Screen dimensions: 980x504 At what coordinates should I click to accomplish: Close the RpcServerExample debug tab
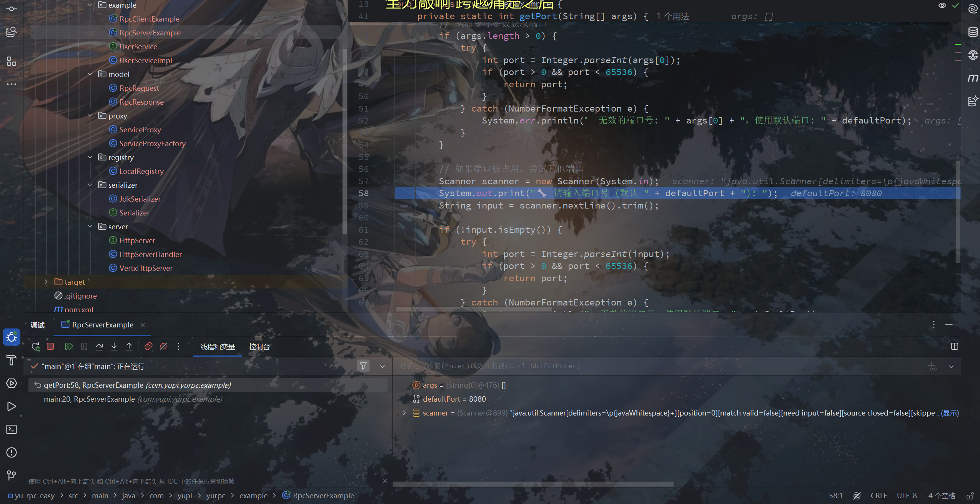click(x=143, y=325)
